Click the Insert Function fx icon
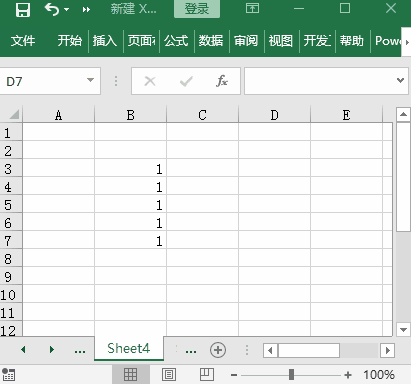 (x=222, y=81)
